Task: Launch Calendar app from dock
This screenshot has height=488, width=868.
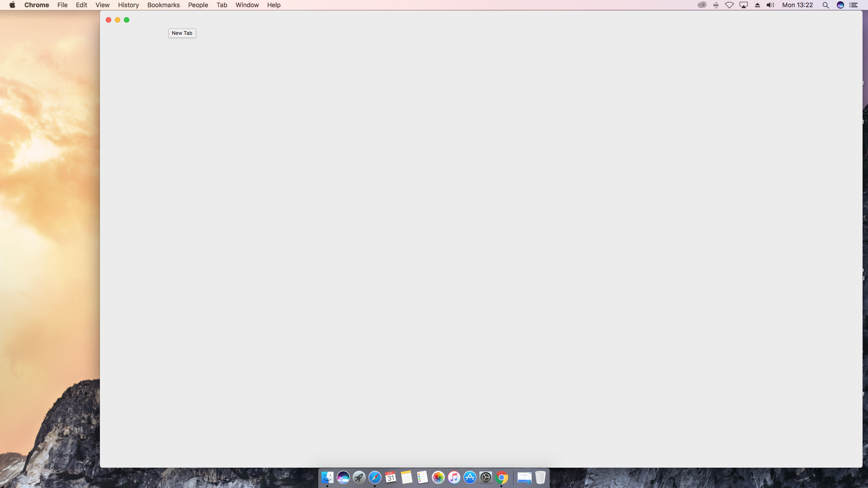Action: point(391,477)
